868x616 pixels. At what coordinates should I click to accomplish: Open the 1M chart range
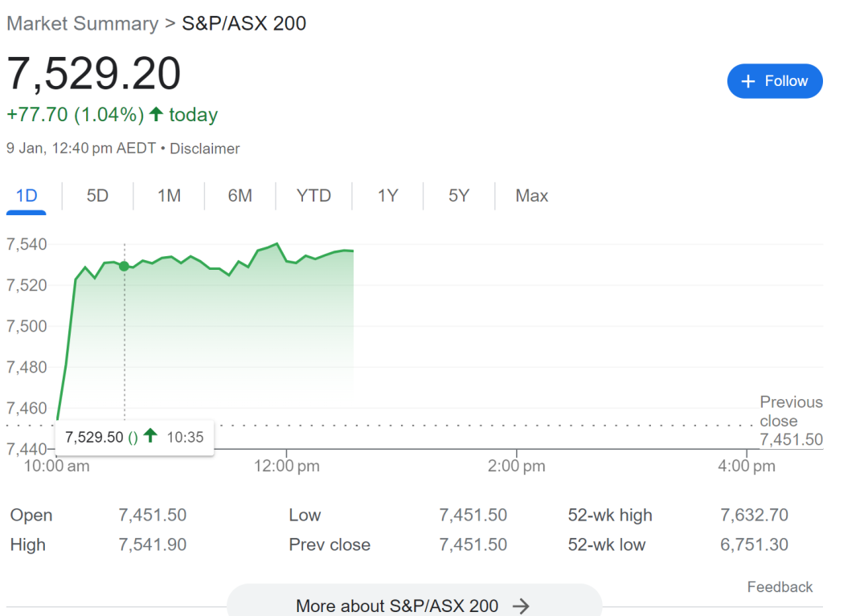pos(169,196)
